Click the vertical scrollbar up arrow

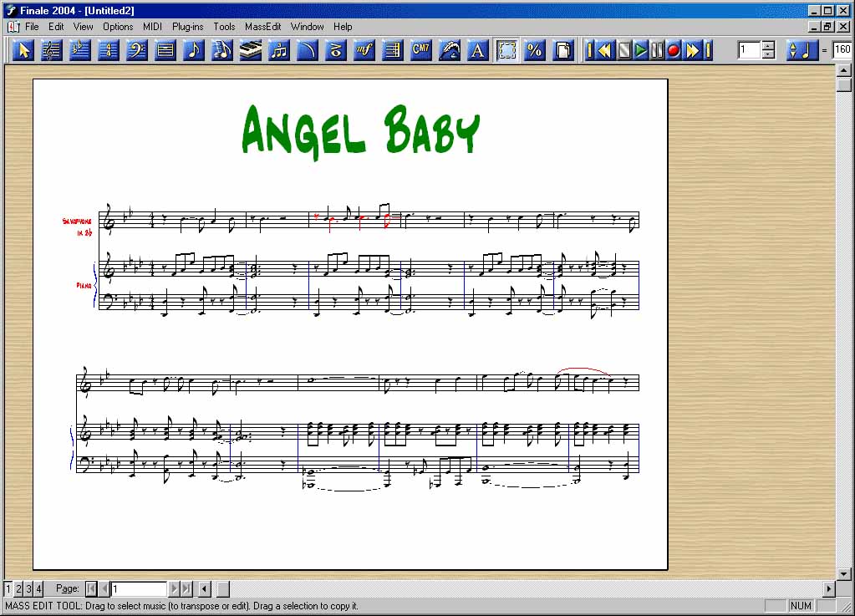[x=844, y=70]
